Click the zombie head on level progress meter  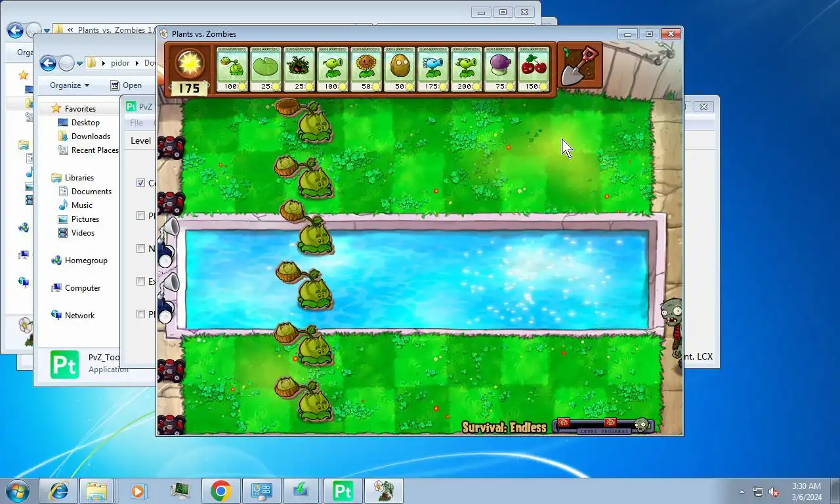[641, 425]
